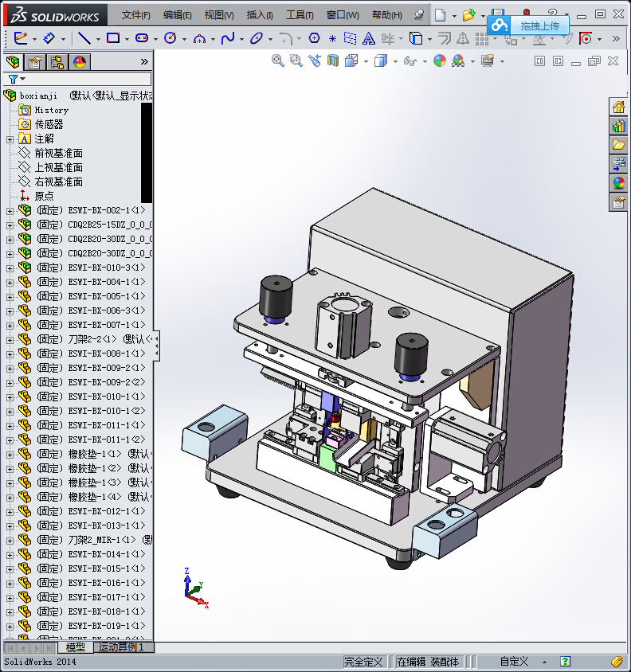This screenshot has height=672, width=631.
Task: Toggle the Section View tool
Action: [x=333, y=61]
